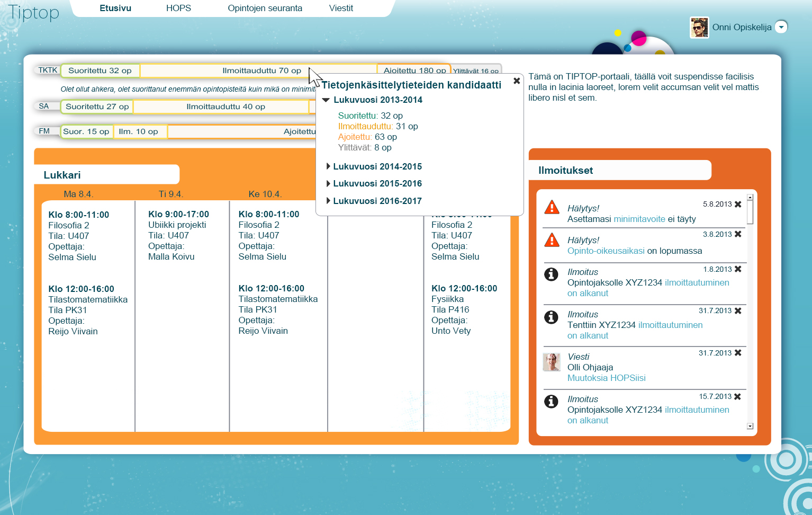
Task: Open ilmoittautuminen link in 15.7.2013 notice
Action: point(697,410)
